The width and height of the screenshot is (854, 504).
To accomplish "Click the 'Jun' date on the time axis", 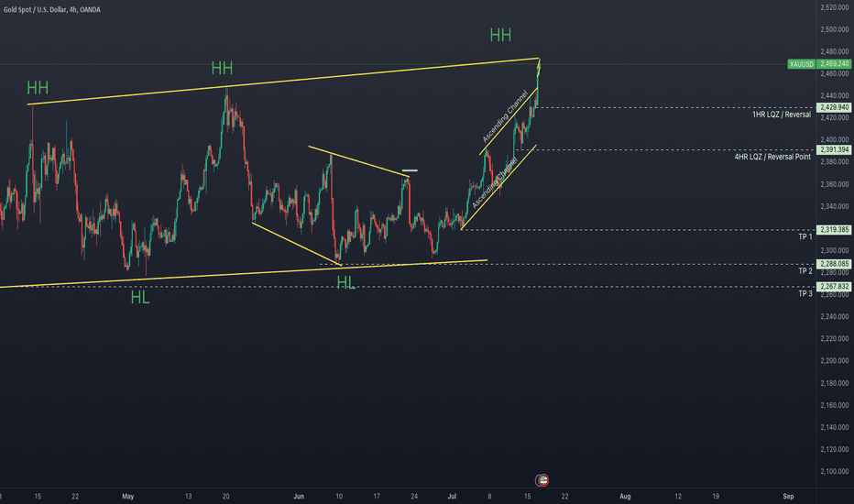I will pyautogui.click(x=299, y=497).
